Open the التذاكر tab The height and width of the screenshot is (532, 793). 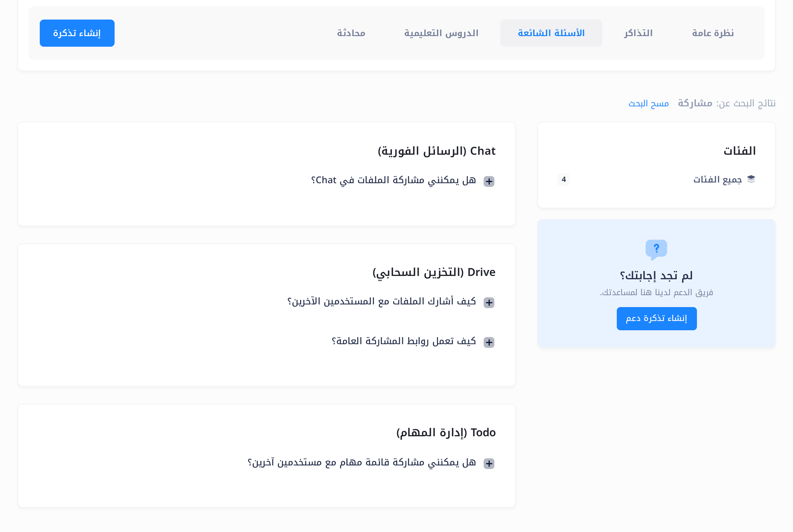coord(638,33)
